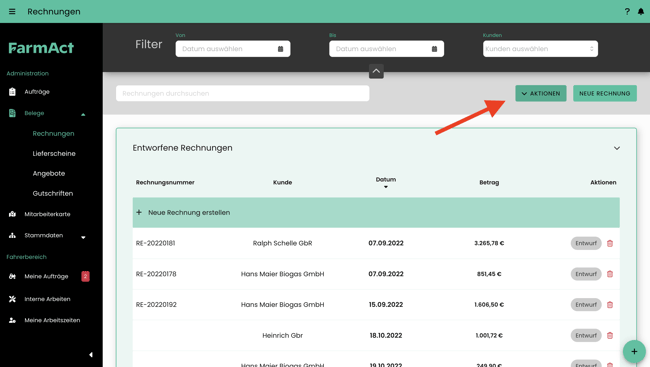The height and width of the screenshot is (367, 650).
Task: Collapse the Belege submenu arrow
Action: tap(83, 114)
